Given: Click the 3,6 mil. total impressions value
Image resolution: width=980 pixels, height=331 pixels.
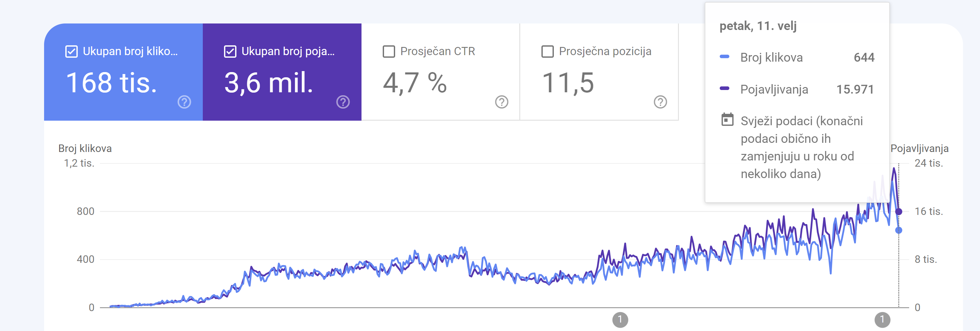Looking at the screenshot, I should (268, 83).
